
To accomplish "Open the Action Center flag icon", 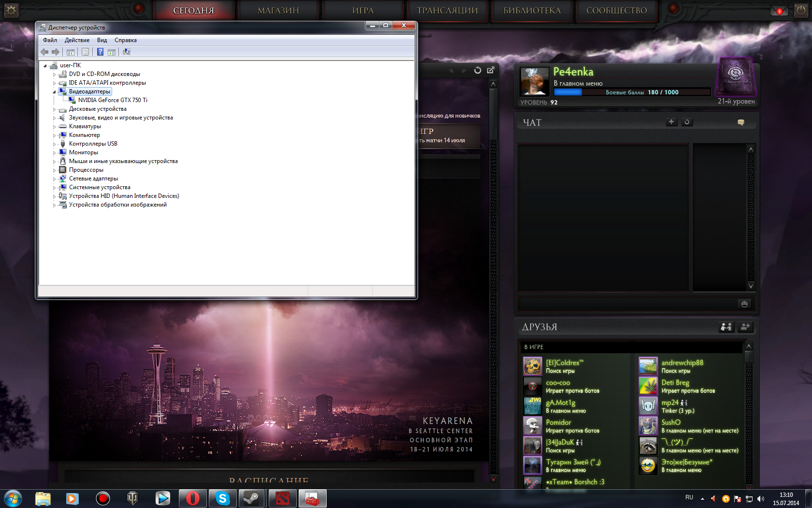I will point(738,499).
